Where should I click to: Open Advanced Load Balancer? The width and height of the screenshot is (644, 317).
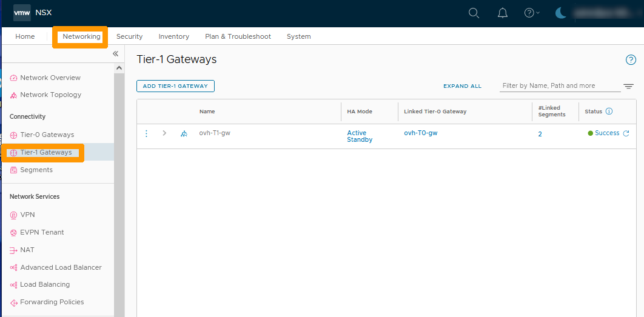(x=61, y=267)
